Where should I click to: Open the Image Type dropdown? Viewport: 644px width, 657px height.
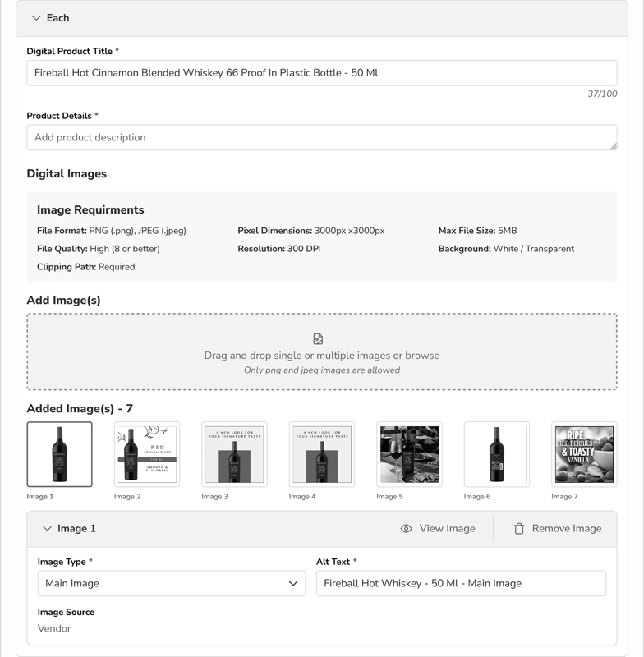pyautogui.click(x=172, y=583)
